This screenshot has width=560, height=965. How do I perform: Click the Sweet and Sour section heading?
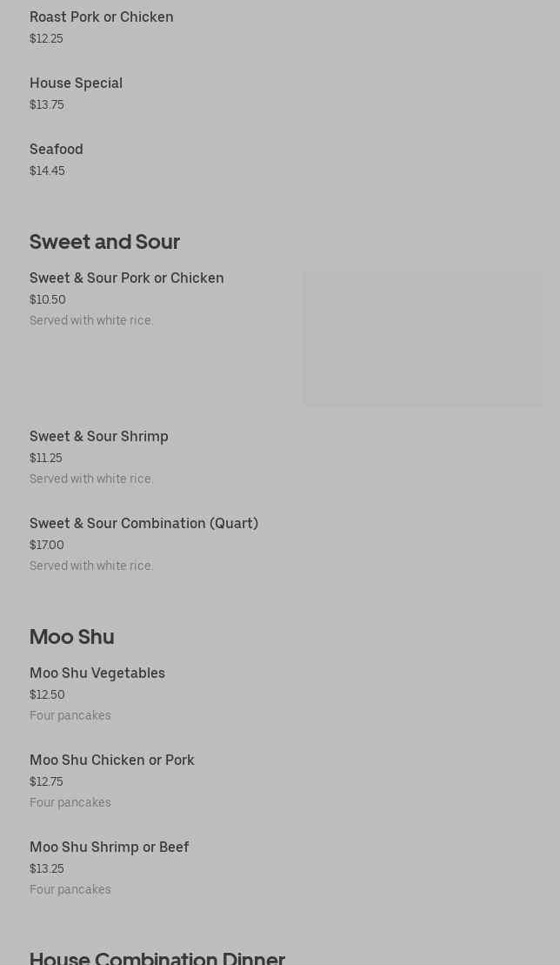[104, 242]
